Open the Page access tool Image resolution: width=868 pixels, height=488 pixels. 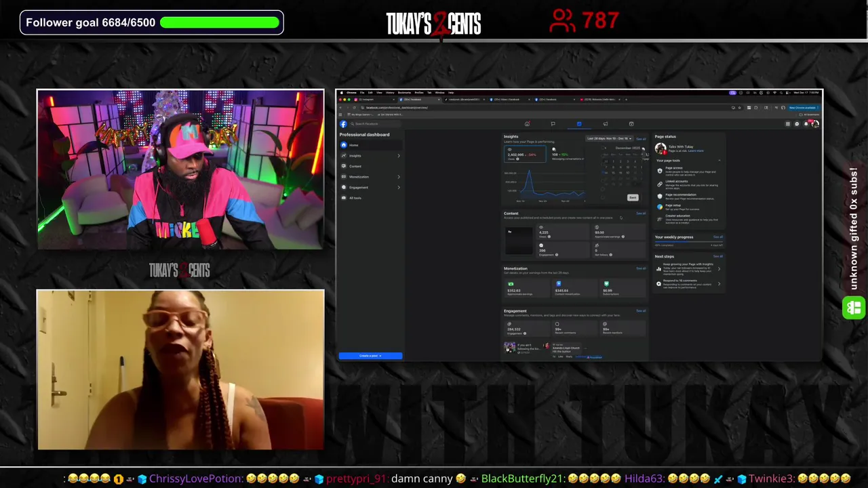pos(688,171)
